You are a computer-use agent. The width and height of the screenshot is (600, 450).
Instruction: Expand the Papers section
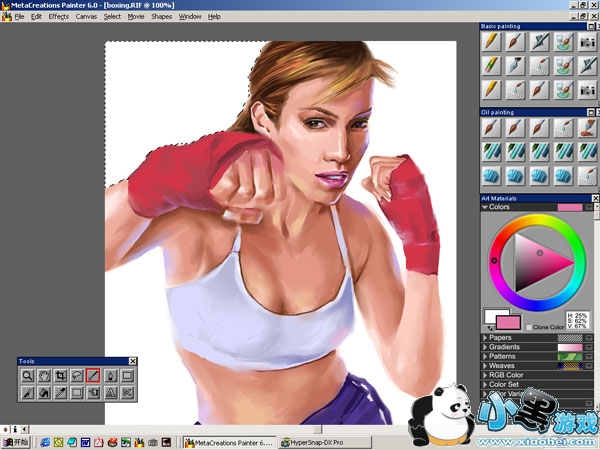pyautogui.click(x=485, y=338)
